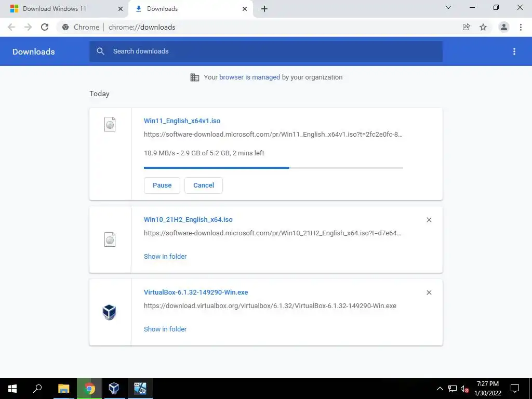Click the Win10_21H2_English_x64.iso file icon
The height and width of the screenshot is (399, 532).
click(x=110, y=240)
